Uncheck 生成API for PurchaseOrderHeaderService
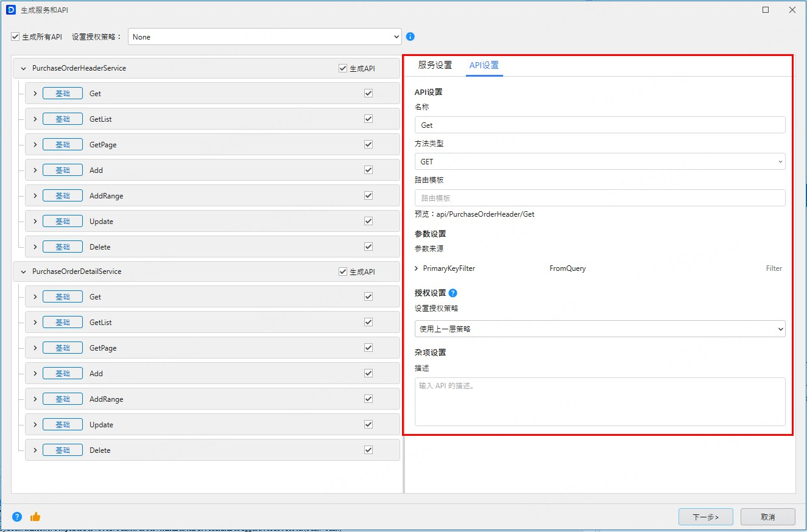This screenshot has width=807, height=532. coord(343,68)
